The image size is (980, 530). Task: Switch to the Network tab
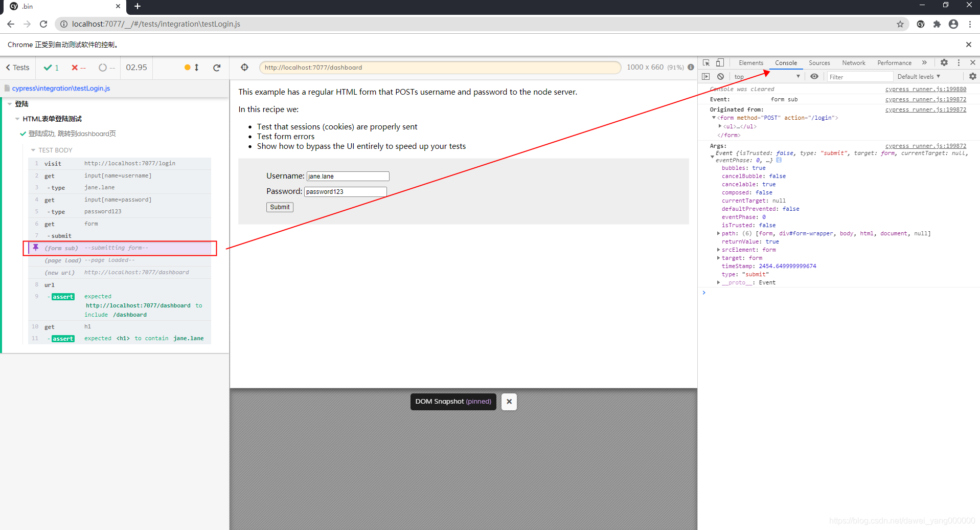coord(854,63)
